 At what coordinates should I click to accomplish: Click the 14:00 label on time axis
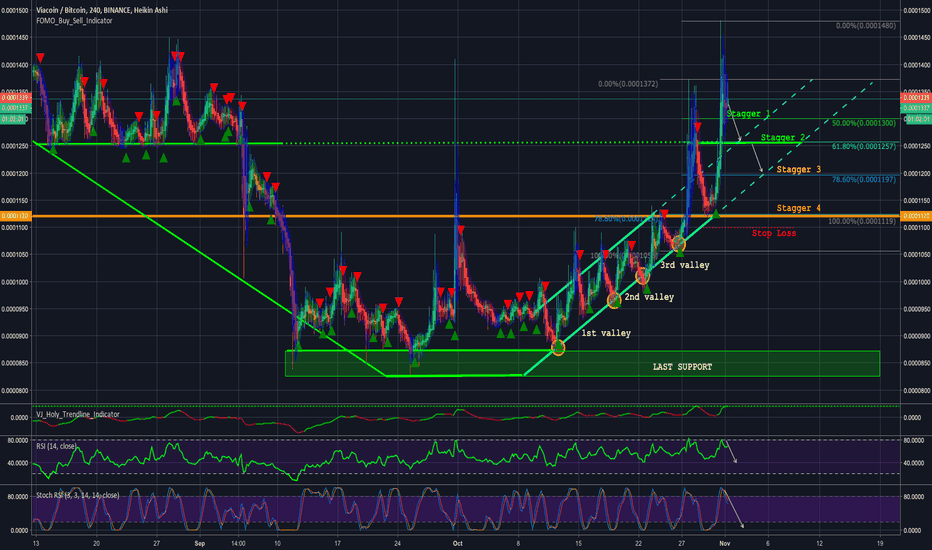pos(238,543)
